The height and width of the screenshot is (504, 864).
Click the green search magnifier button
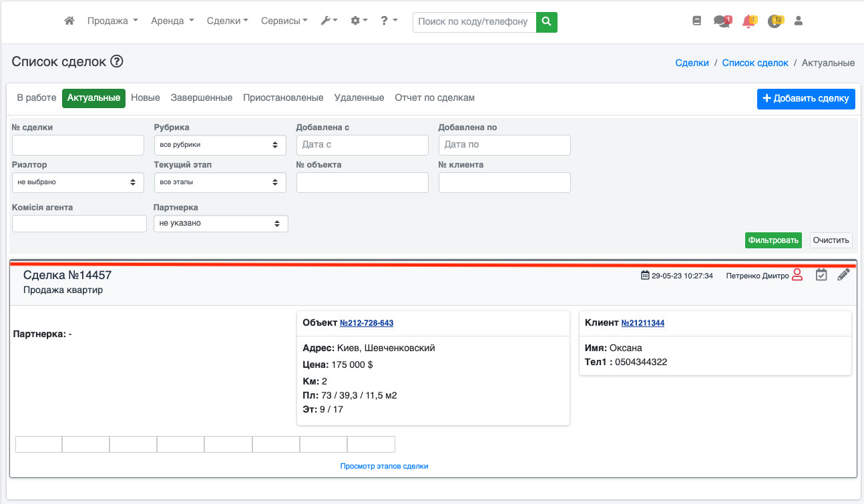click(x=546, y=21)
